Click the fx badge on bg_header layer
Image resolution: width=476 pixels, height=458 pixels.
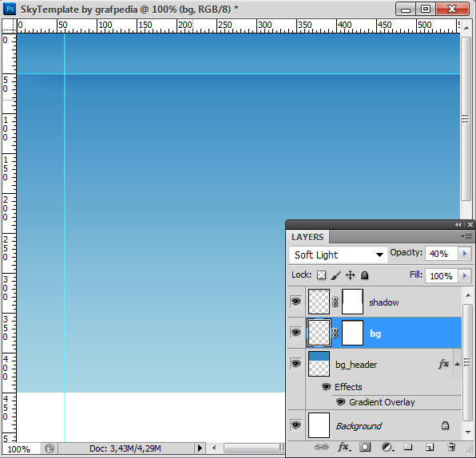pyautogui.click(x=443, y=364)
